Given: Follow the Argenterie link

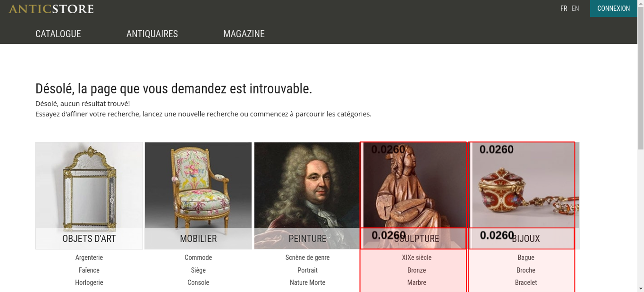Looking at the screenshot, I should tap(89, 257).
